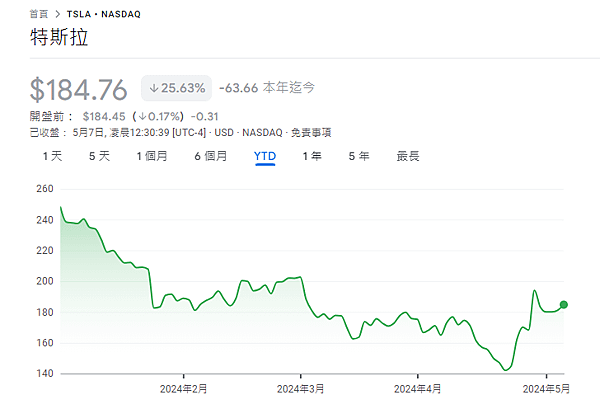Click the TSLA · NASDAQ breadcrumb
Screen dimensions: 600x409
[x=104, y=14]
